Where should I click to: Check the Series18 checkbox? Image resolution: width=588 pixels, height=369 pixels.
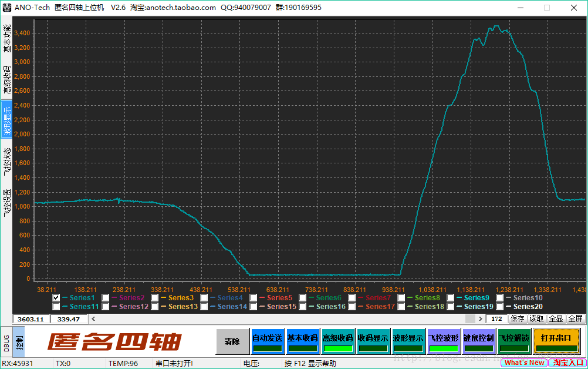tap(401, 307)
